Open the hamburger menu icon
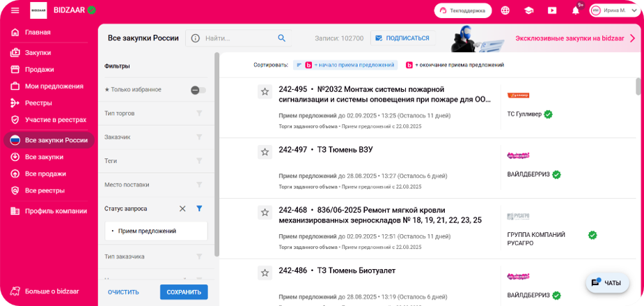Viewport: 644px width, 306px height. [15, 10]
